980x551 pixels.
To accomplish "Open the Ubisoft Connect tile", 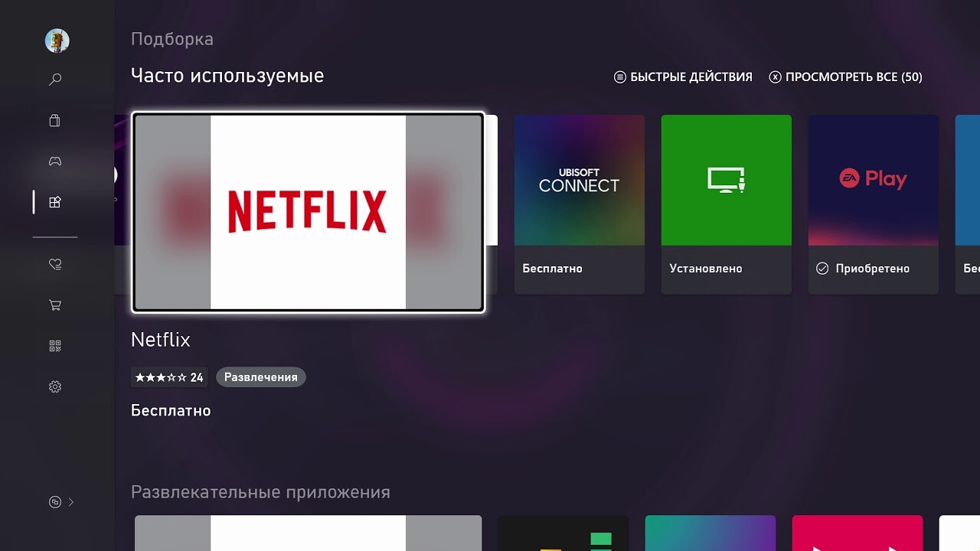I will tap(580, 204).
